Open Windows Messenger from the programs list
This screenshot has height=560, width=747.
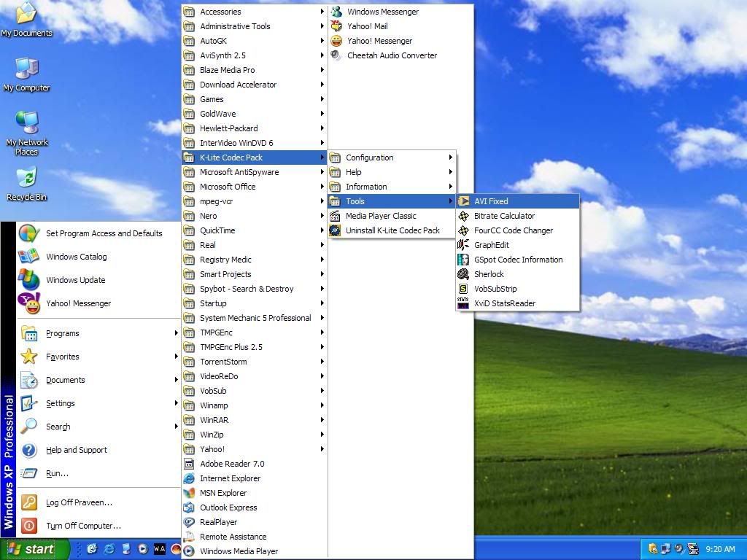(400, 12)
